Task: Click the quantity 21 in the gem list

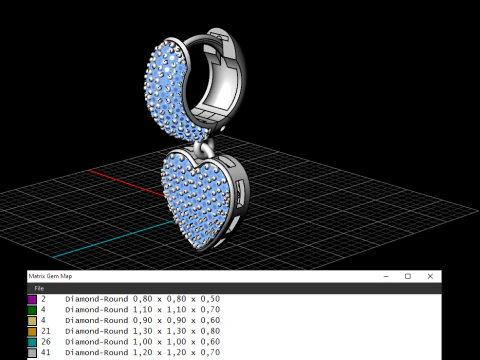Action: (46, 331)
